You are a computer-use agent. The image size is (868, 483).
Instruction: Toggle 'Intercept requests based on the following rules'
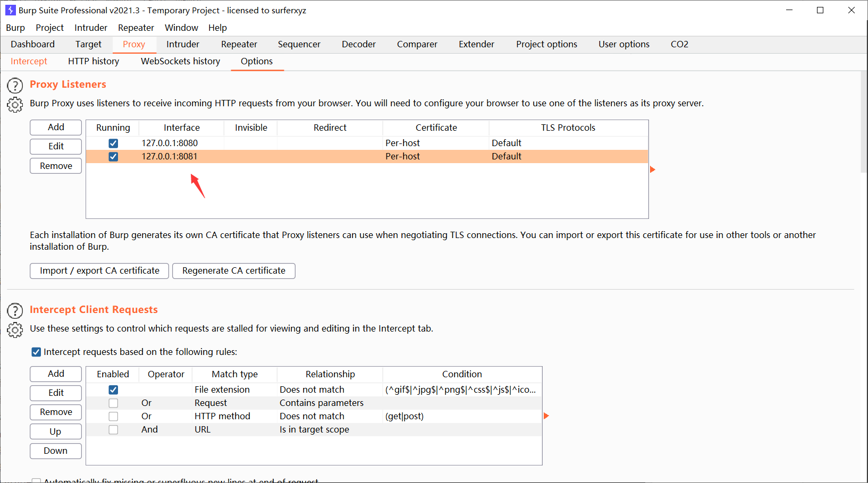point(36,352)
